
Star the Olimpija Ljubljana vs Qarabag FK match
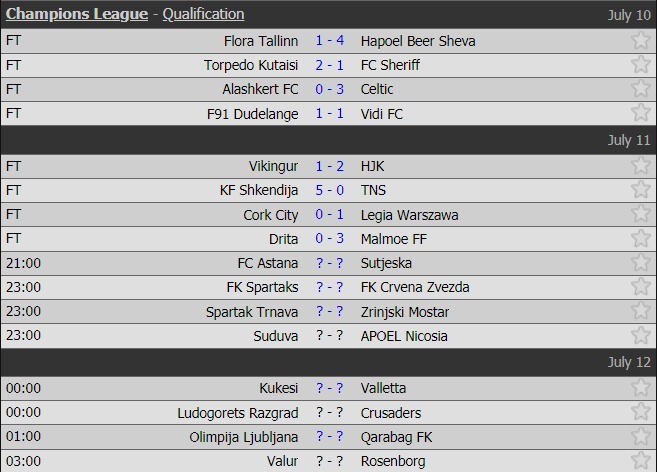click(x=641, y=437)
